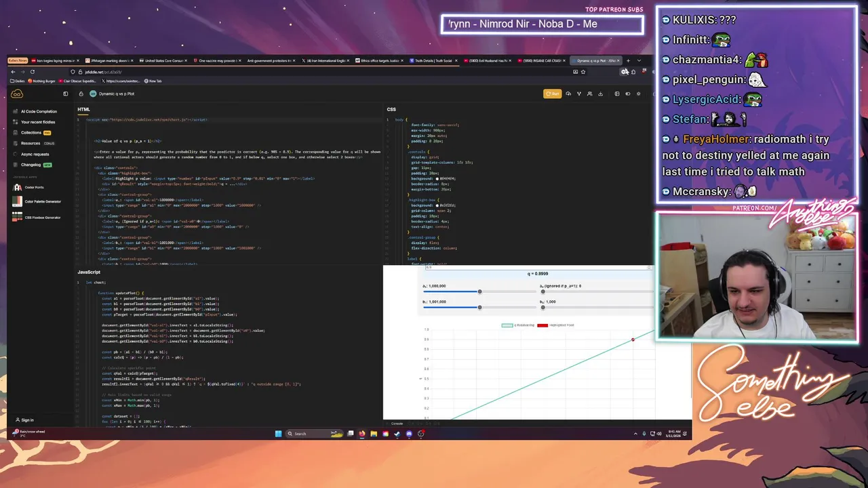
Task: Open the New Tab bookmark
Action: [x=153, y=81]
